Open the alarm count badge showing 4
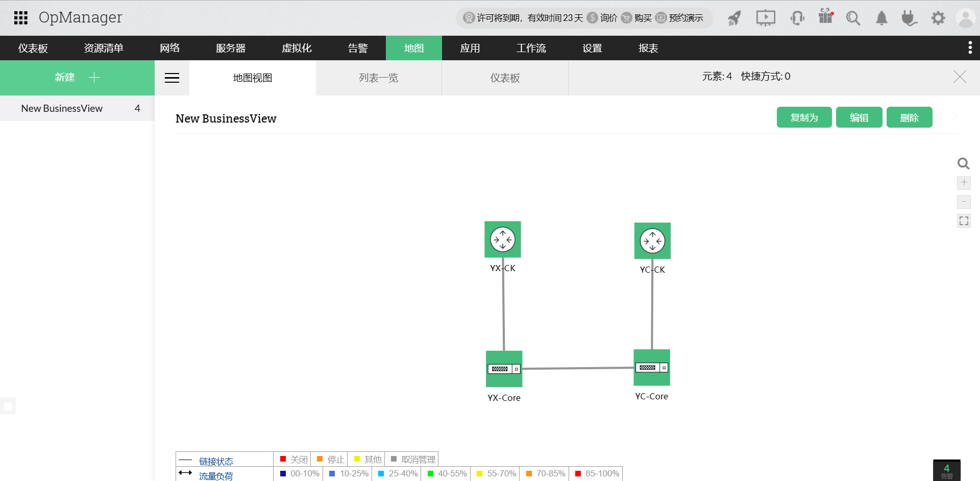The image size is (980, 481). click(x=947, y=470)
